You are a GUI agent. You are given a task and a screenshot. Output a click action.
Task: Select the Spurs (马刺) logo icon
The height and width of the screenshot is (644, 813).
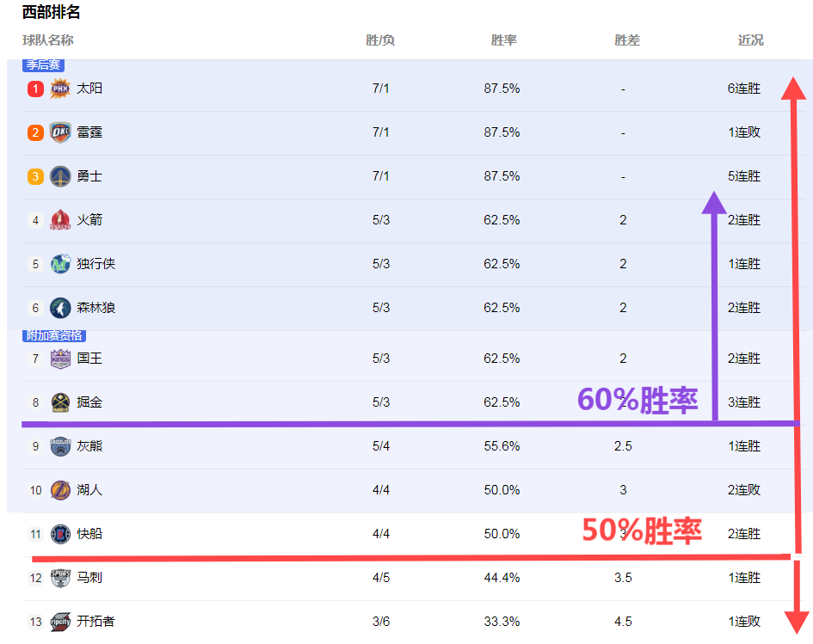[x=59, y=578]
